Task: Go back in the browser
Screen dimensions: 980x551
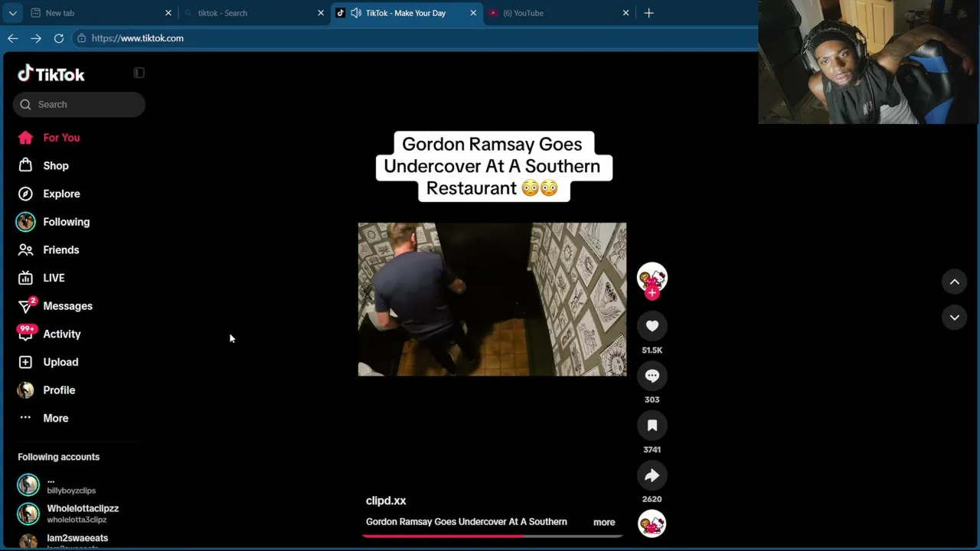Action: (13, 38)
